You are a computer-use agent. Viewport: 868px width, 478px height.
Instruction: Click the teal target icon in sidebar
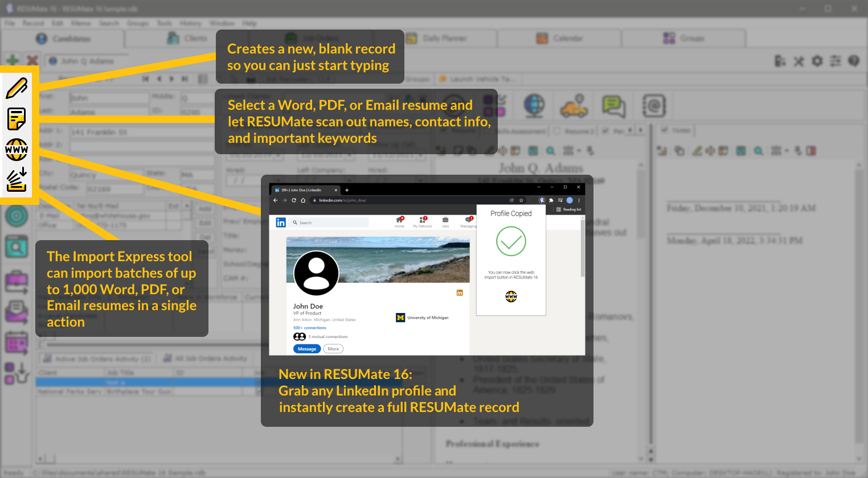click(17, 216)
